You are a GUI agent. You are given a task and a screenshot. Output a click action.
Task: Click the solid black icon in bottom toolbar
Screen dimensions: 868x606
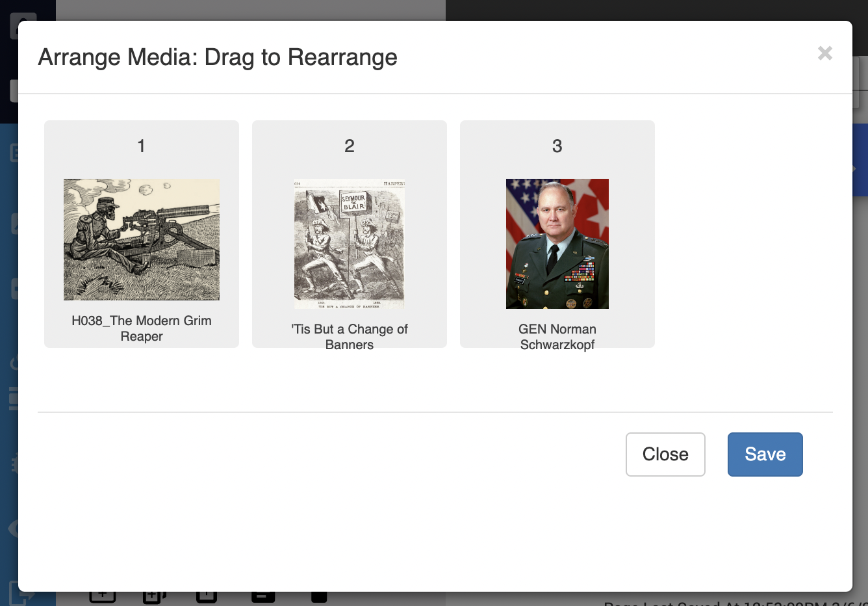pyautogui.click(x=319, y=596)
